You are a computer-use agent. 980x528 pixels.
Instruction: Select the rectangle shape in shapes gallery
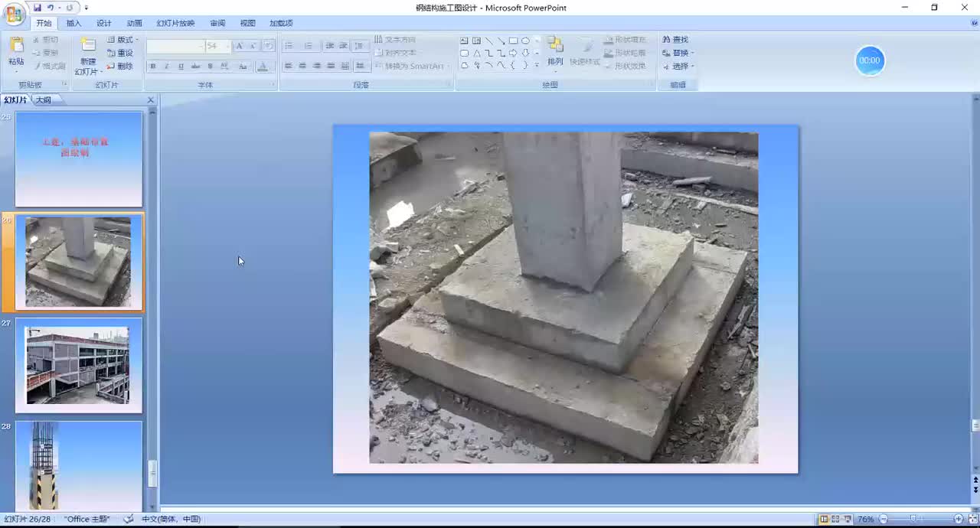tap(513, 41)
